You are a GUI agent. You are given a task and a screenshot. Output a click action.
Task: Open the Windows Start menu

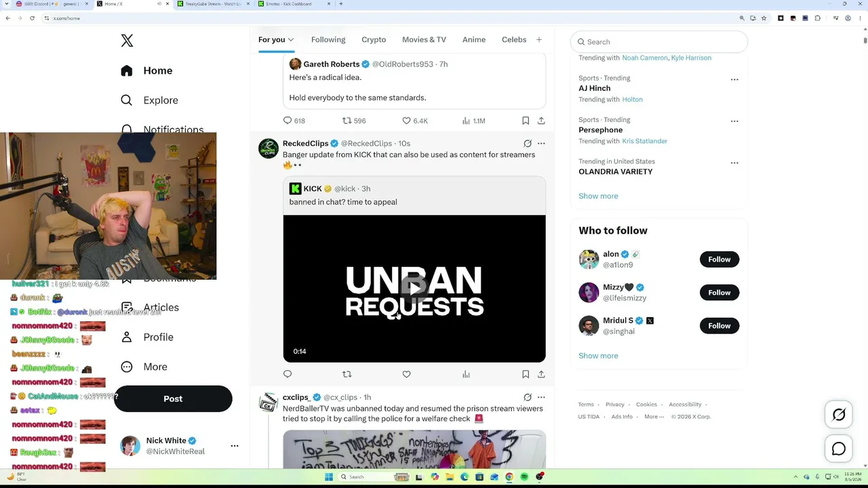[x=329, y=477]
